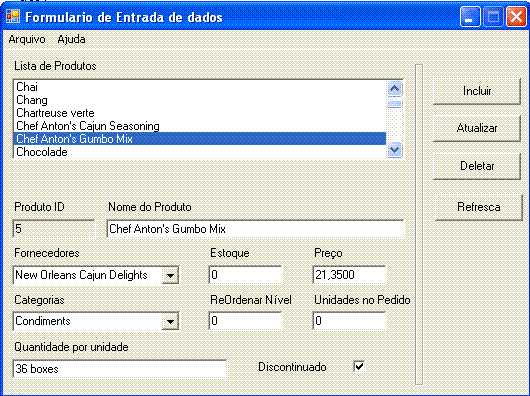The image size is (530, 396).
Task: Open the Ajuda menu
Action: [71, 39]
